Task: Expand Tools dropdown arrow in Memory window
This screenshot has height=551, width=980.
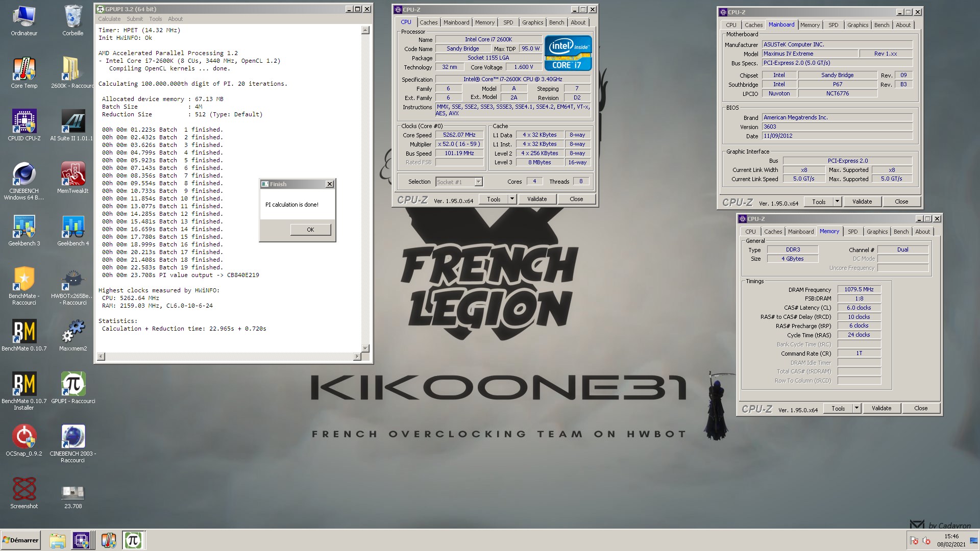Action: (x=856, y=408)
